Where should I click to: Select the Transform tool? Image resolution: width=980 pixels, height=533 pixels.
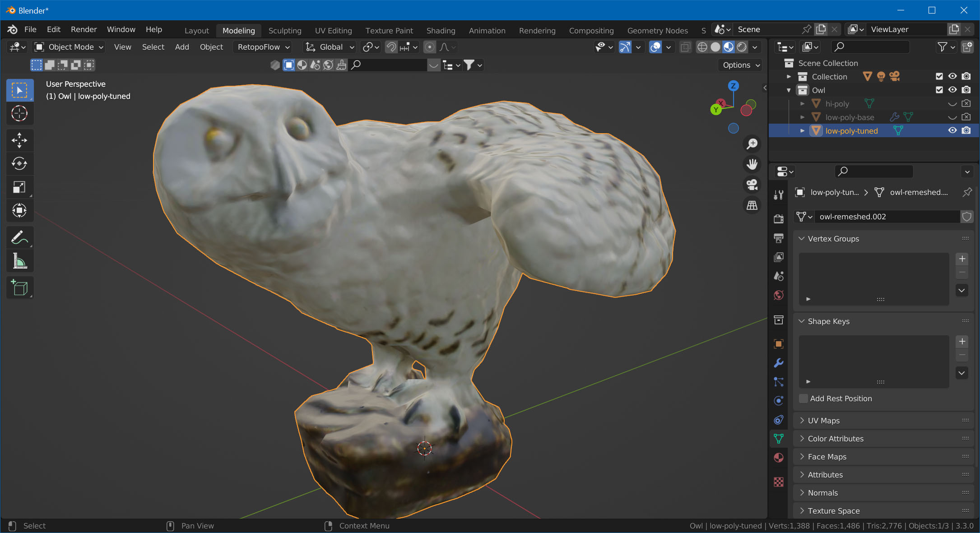pyautogui.click(x=19, y=210)
